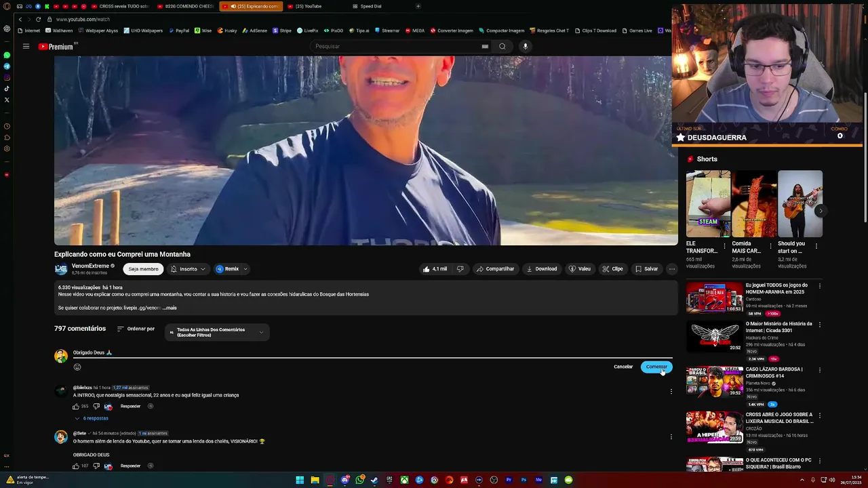Open Telegram in browser sidebar
The image size is (868, 488).
[7, 66]
